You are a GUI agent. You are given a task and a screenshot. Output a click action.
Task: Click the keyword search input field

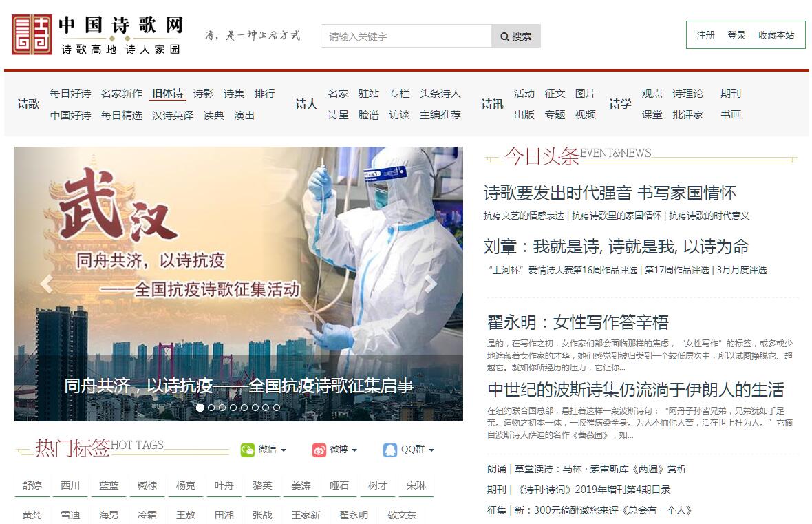pos(406,36)
